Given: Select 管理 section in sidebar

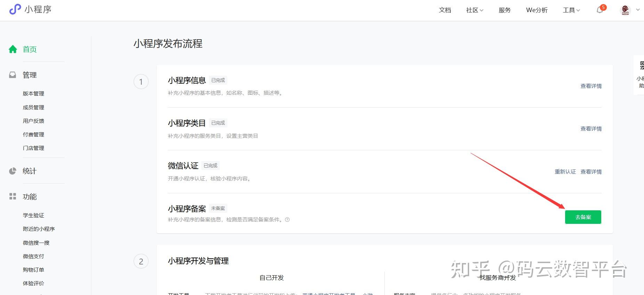Looking at the screenshot, I should (x=30, y=75).
